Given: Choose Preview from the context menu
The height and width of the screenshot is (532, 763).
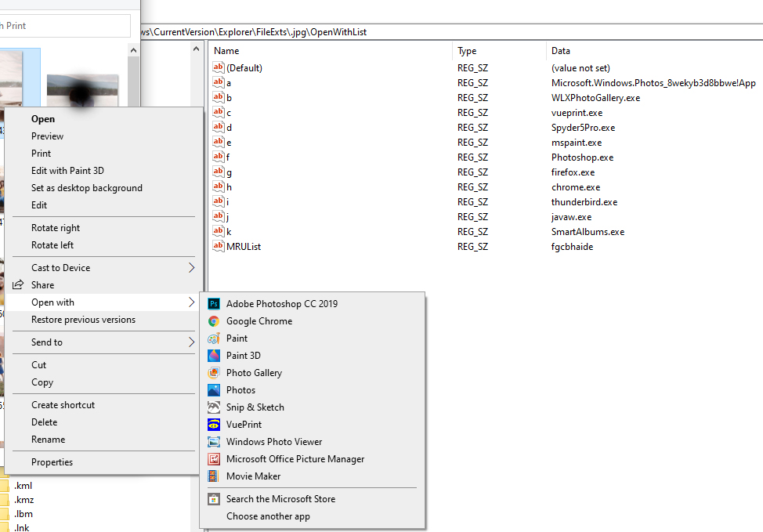Looking at the screenshot, I should [47, 136].
